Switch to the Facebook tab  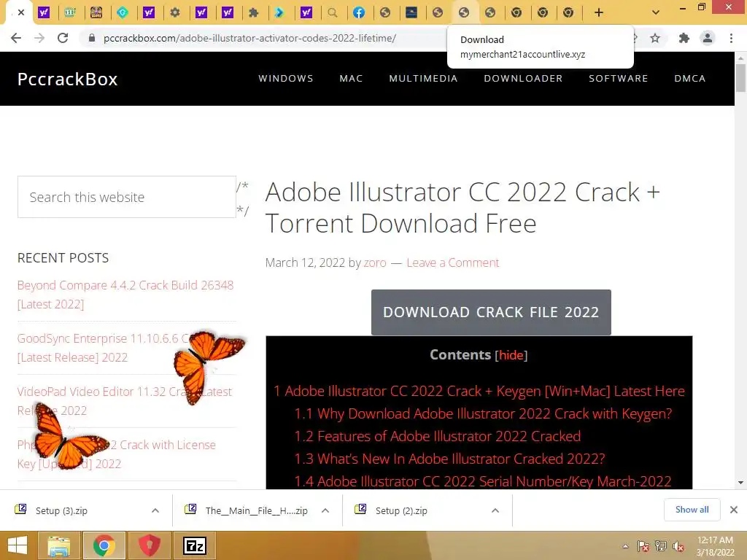[x=359, y=12]
